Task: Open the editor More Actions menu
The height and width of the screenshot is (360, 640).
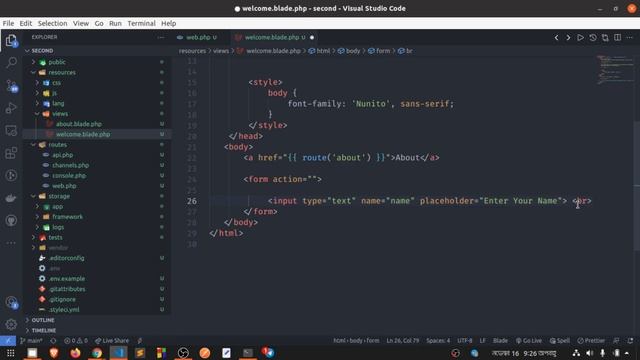Action: click(x=629, y=38)
